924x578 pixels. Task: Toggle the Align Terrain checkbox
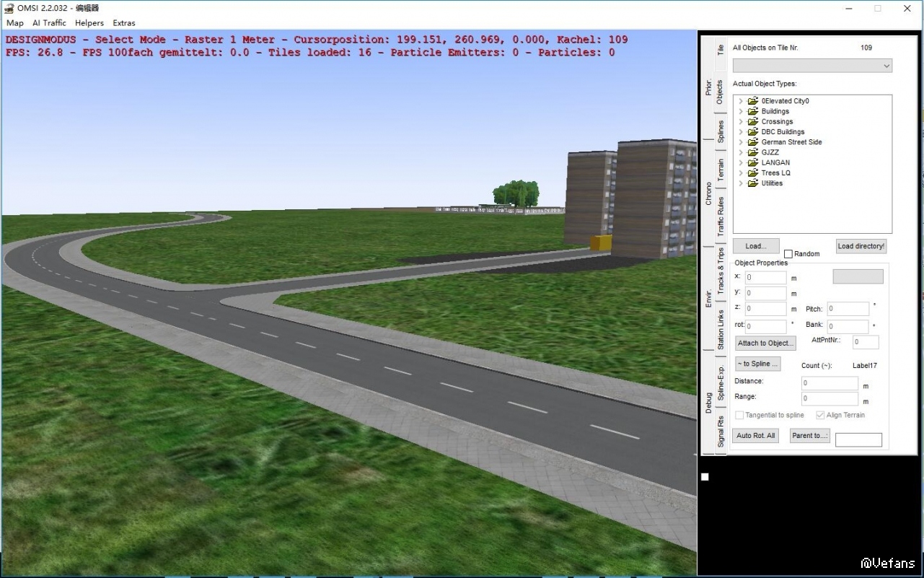820,415
